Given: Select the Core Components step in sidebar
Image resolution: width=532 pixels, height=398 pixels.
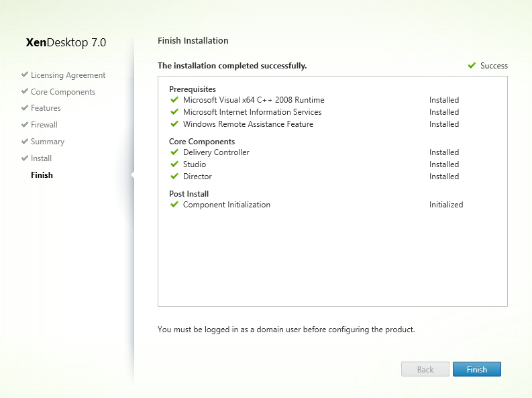Looking at the screenshot, I should coord(63,92).
